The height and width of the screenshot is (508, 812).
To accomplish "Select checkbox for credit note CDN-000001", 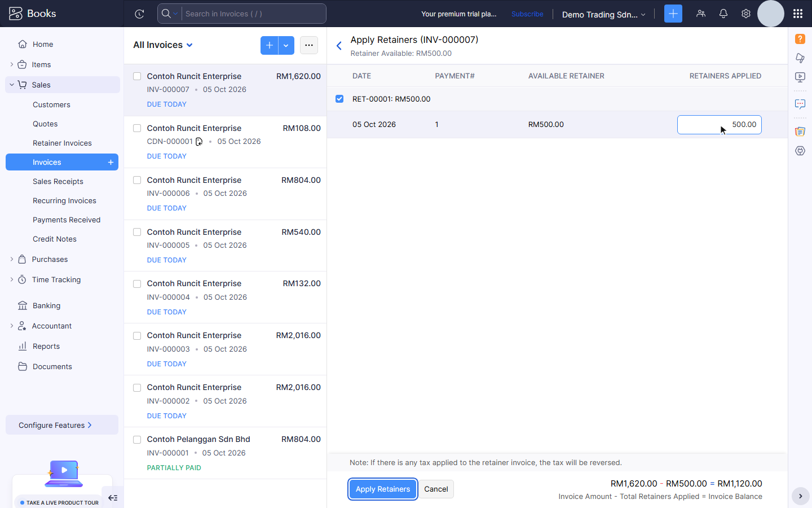I will pos(137,128).
